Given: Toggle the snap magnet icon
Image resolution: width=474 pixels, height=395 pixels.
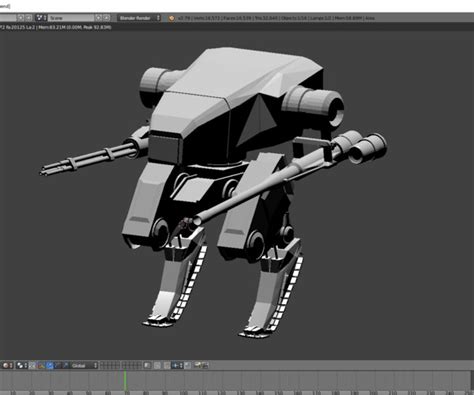Looking at the screenshot, I should (x=166, y=365).
